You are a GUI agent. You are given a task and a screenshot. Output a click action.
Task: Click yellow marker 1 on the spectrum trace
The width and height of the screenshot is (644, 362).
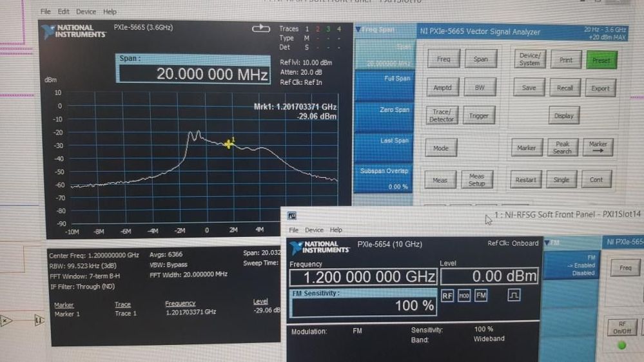[x=229, y=143]
